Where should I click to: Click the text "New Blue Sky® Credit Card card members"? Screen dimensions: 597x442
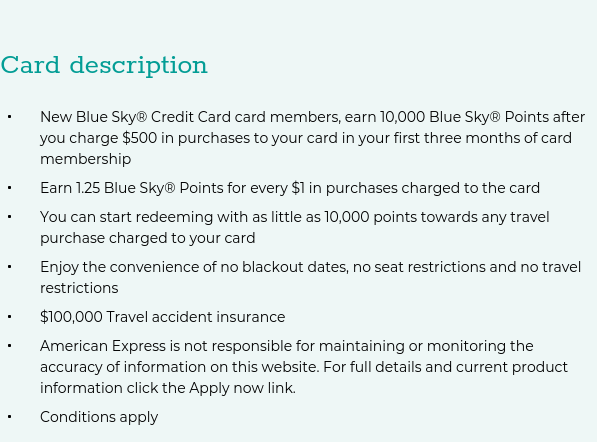tap(190, 117)
